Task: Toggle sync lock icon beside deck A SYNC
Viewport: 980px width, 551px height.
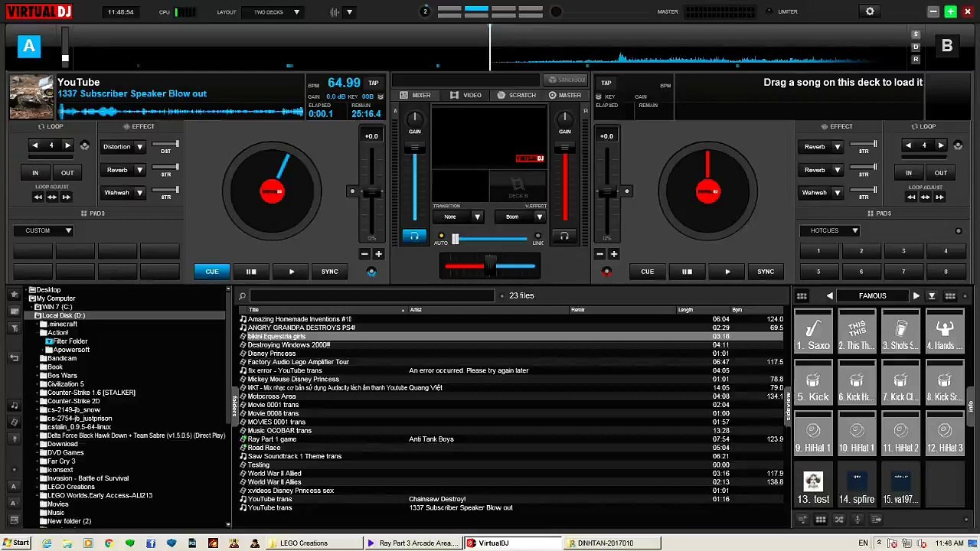Action: (372, 272)
